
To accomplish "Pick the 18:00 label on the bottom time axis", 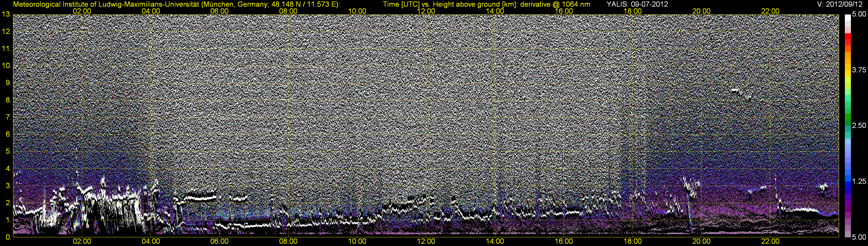I will pyautogui.click(x=632, y=241).
